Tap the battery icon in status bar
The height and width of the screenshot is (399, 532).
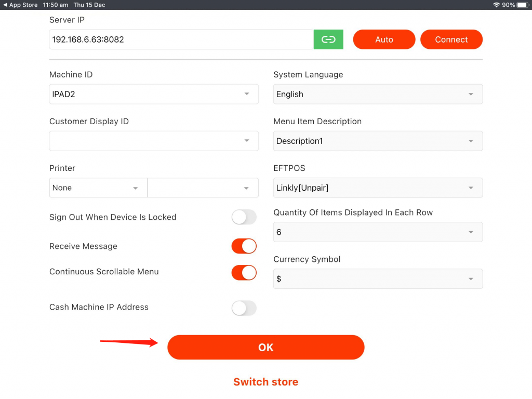tap(522, 5)
